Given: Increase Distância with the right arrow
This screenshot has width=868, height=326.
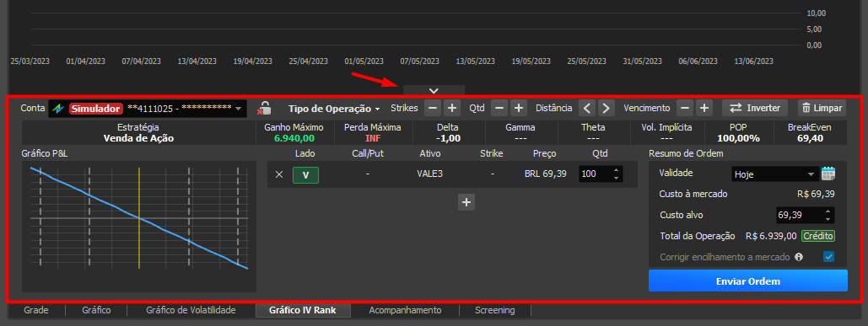Looking at the screenshot, I should (x=607, y=109).
